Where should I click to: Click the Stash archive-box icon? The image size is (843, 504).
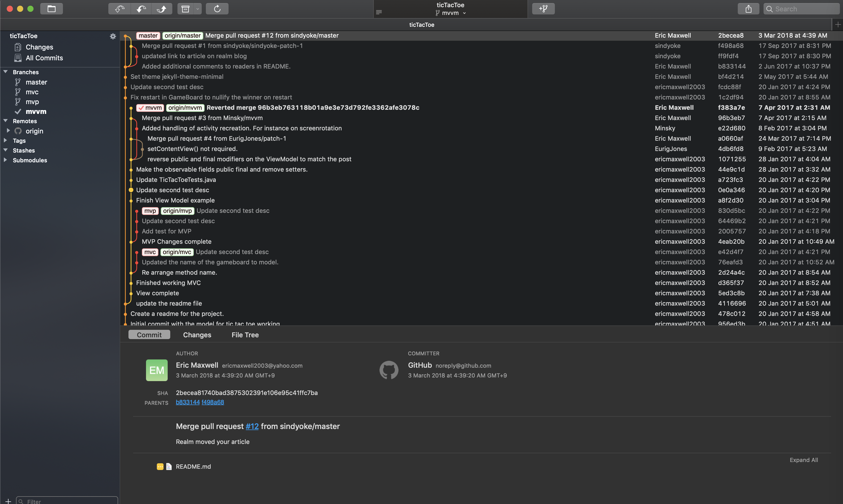185,9
